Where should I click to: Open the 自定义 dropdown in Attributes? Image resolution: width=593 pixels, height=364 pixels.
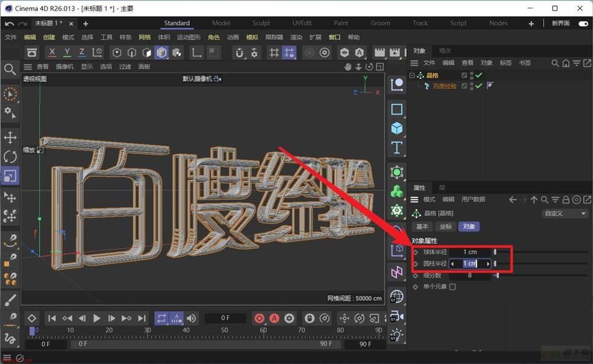[565, 213]
